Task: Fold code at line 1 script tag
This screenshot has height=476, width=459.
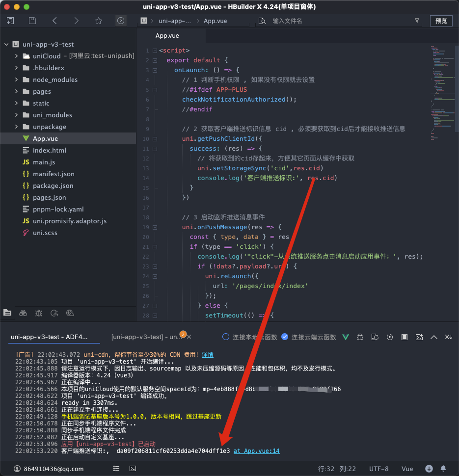Action: [155, 51]
